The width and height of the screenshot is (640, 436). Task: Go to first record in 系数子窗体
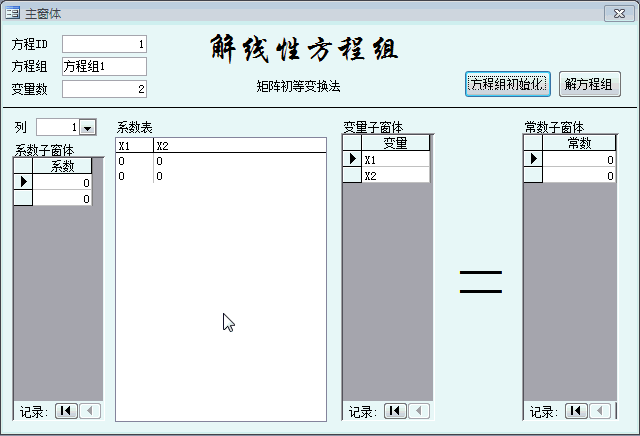tap(65, 411)
